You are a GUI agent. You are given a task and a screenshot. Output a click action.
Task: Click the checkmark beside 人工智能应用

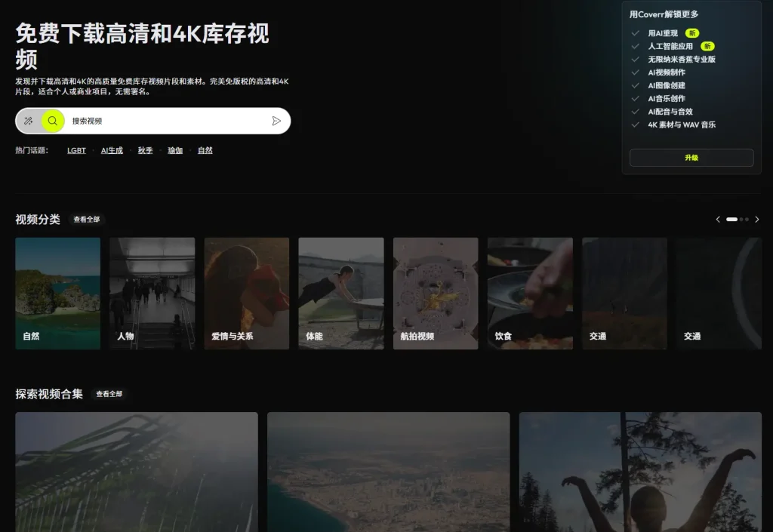[636, 46]
